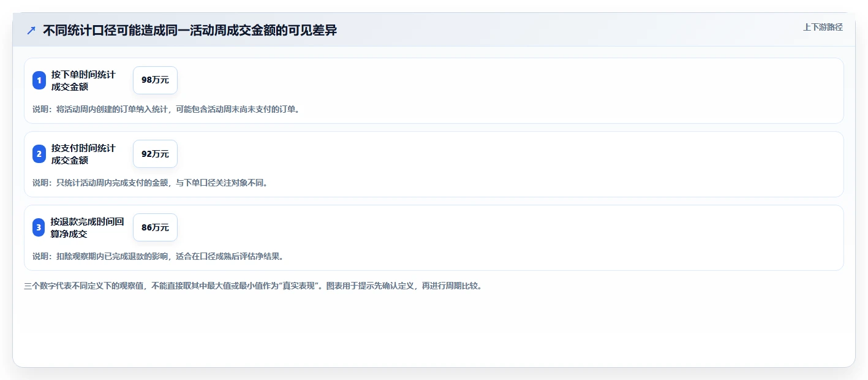Click the arrow icon beside the title
Image resolution: width=868 pixels, height=380 pixels.
point(31,30)
